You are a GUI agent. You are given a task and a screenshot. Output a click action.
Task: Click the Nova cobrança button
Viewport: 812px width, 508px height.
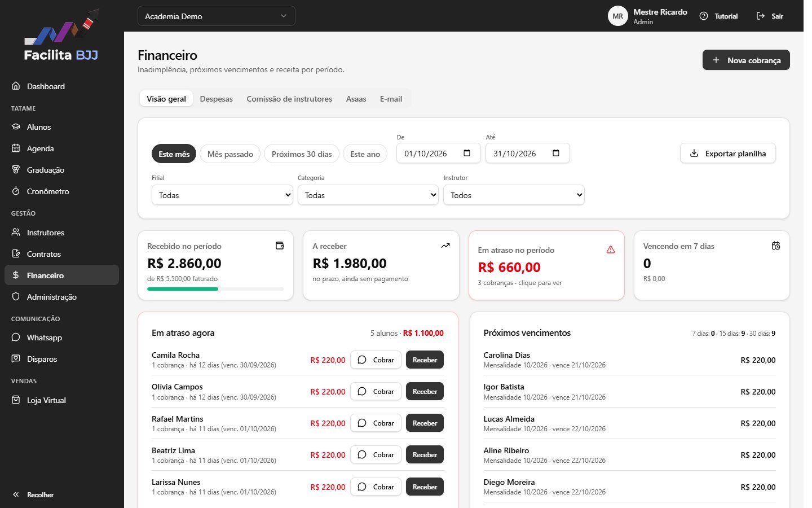tap(746, 60)
